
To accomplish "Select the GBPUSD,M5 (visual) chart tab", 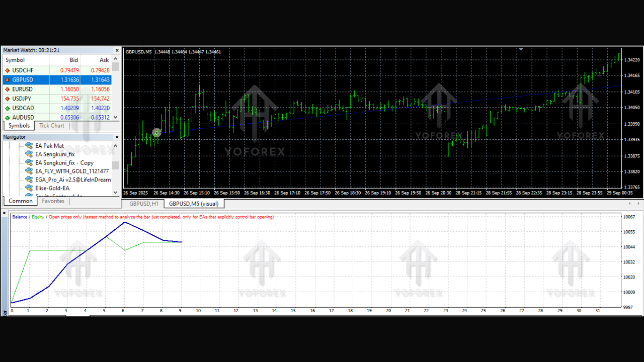I will [x=194, y=204].
